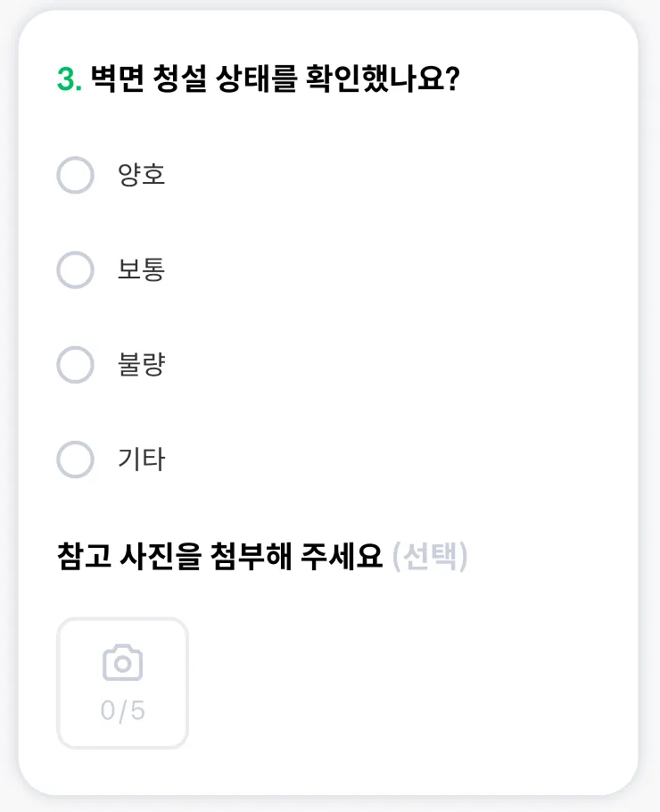Mark the 불량 radio button
This screenshot has height=812, width=660.
click(x=75, y=365)
